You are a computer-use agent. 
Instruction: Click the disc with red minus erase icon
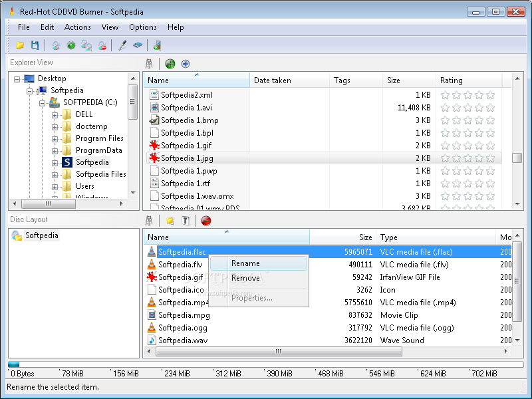coord(102,45)
